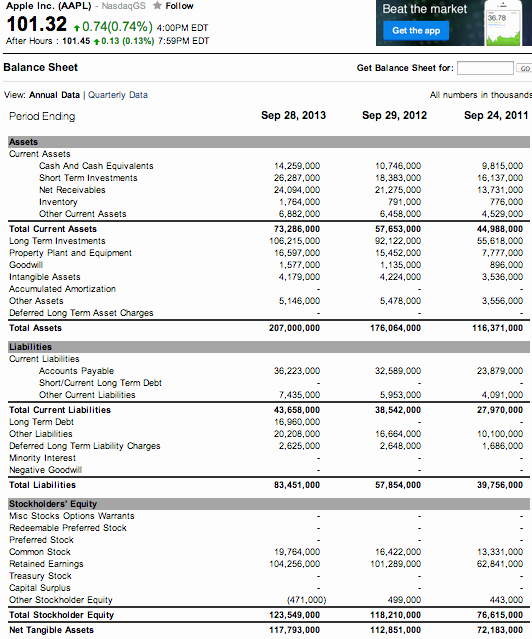Click the 1,764,000 inventory value
This screenshot has width=532, height=639.
point(300,202)
